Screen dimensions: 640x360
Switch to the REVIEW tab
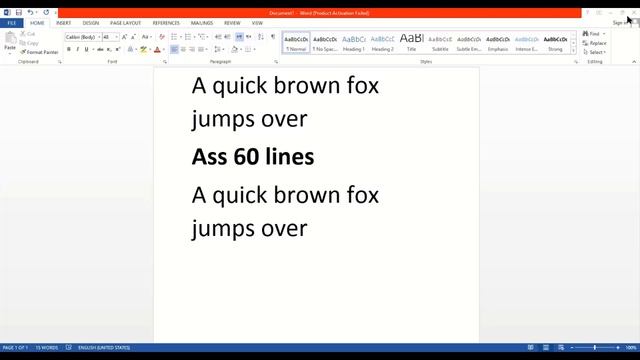(x=232, y=23)
